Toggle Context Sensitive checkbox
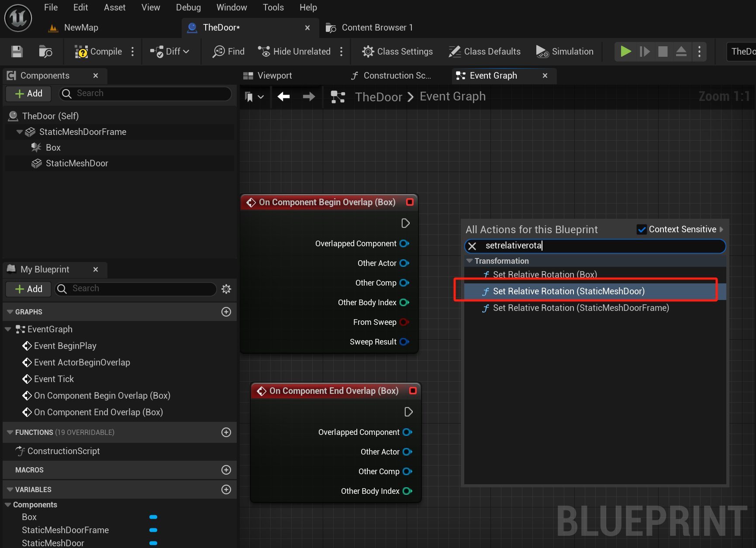 pos(642,229)
